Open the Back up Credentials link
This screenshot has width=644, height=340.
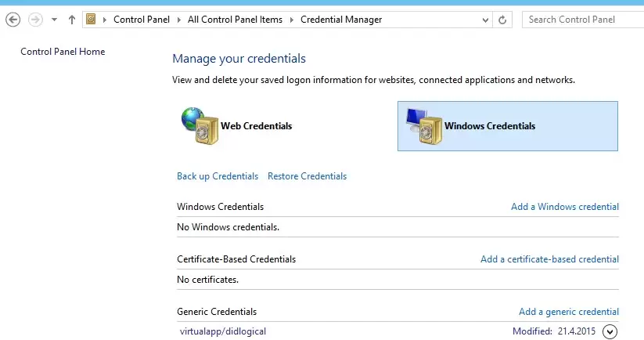(x=218, y=176)
